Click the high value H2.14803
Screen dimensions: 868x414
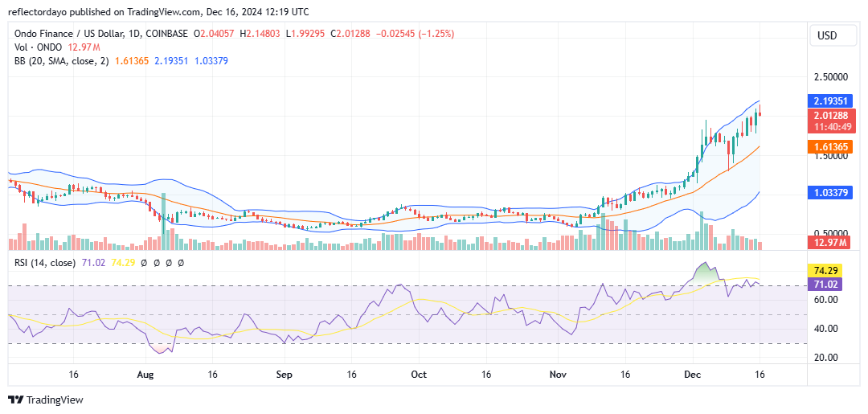(x=260, y=34)
